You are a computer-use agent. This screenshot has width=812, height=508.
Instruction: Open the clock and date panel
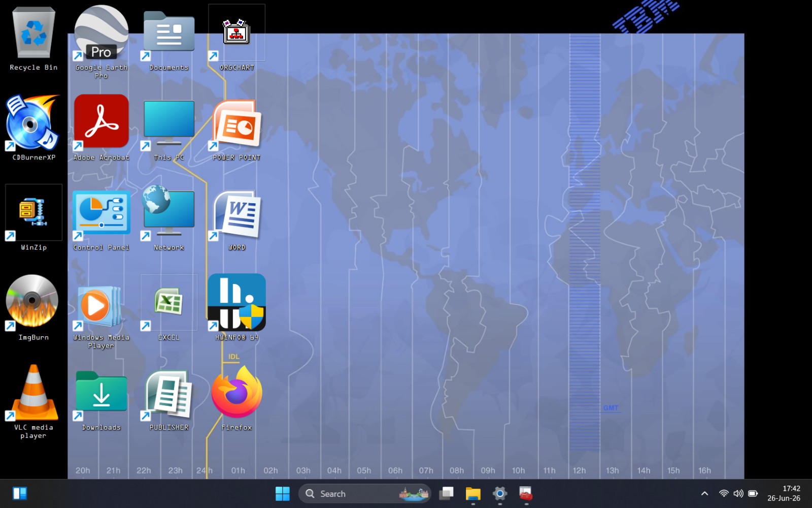[x=784, y=493]
